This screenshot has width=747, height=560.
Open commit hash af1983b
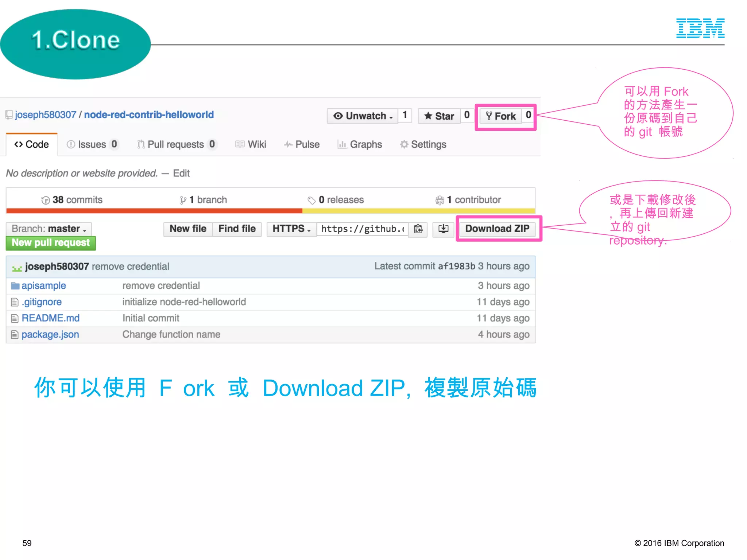(457, 267)
